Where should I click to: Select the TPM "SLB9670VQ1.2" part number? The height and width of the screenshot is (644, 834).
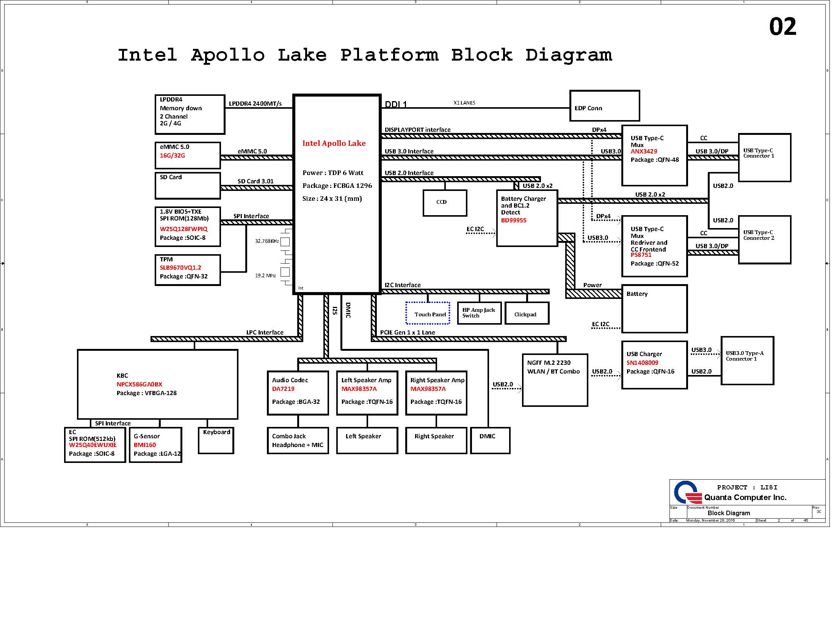click(181, 268)
